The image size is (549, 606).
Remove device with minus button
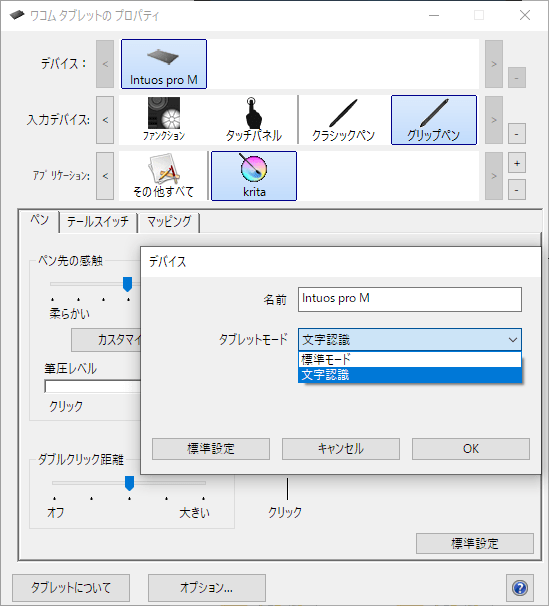[517, 78]
